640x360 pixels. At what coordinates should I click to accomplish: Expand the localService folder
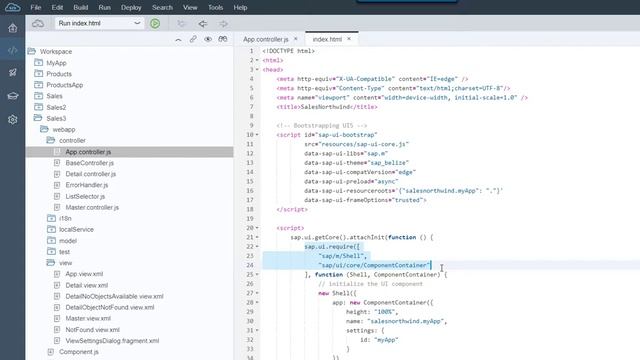click(51, 229)
